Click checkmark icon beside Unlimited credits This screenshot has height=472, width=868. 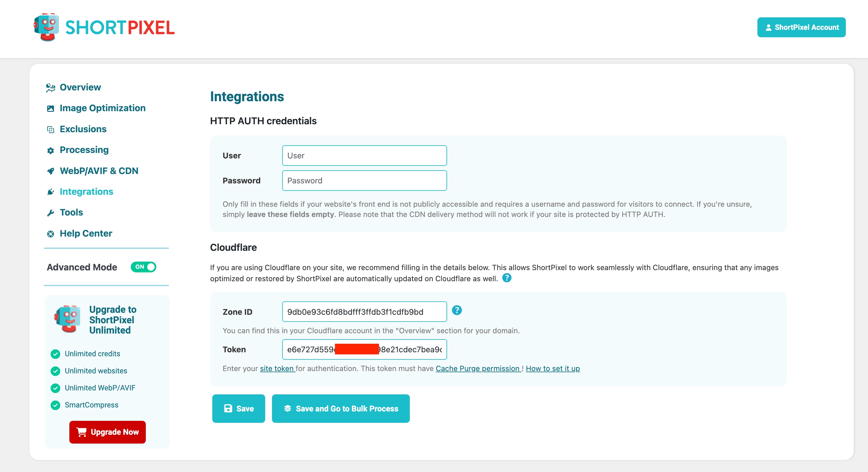coord(55,354)
